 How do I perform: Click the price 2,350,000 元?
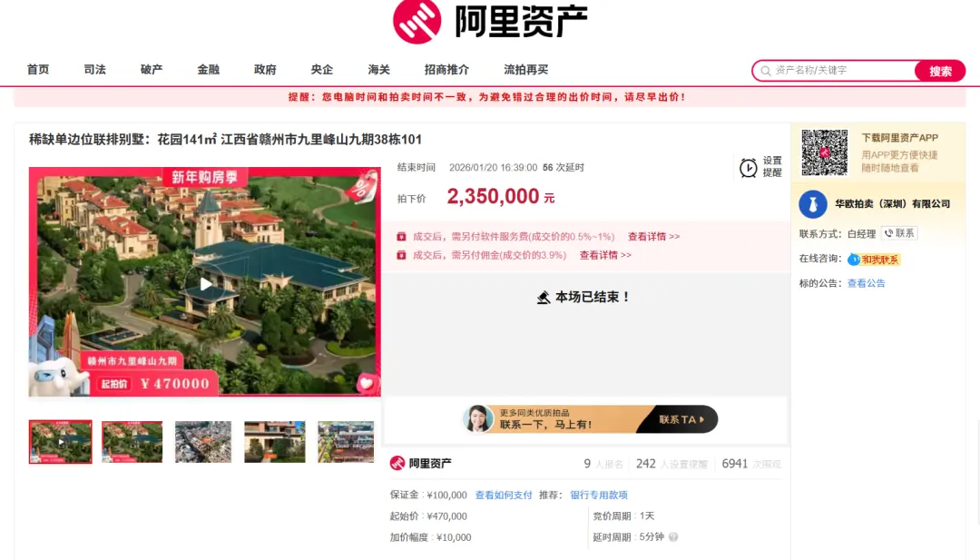click(501, 196)
